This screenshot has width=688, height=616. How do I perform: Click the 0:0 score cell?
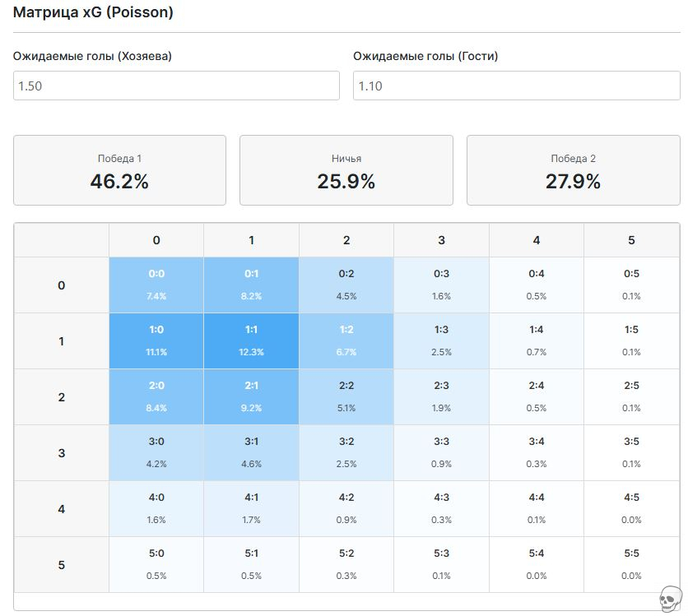click(156, 285)
